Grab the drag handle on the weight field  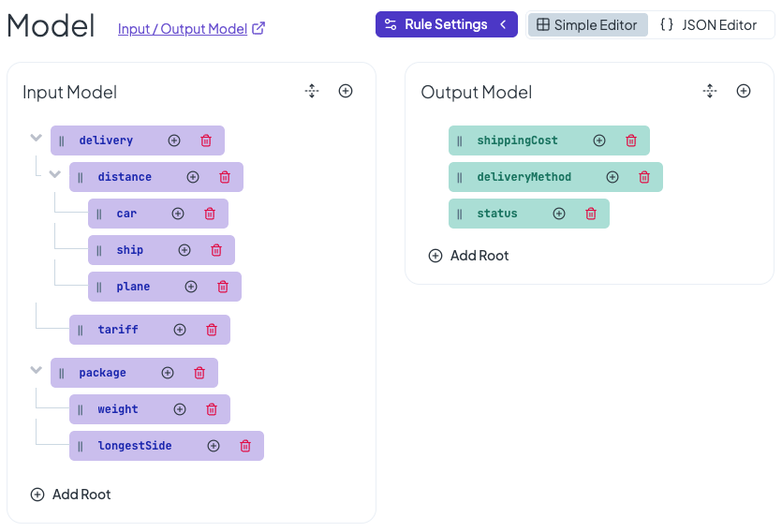tap(81, 409)
